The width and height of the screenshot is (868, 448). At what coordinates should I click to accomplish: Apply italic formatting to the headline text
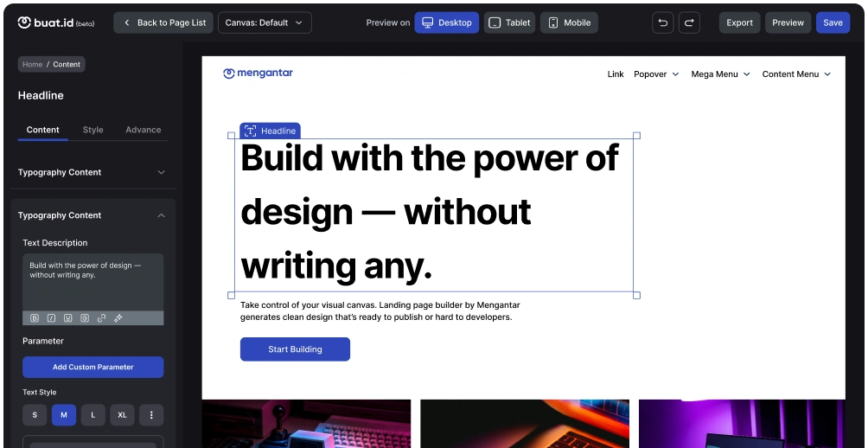(51, 318)
